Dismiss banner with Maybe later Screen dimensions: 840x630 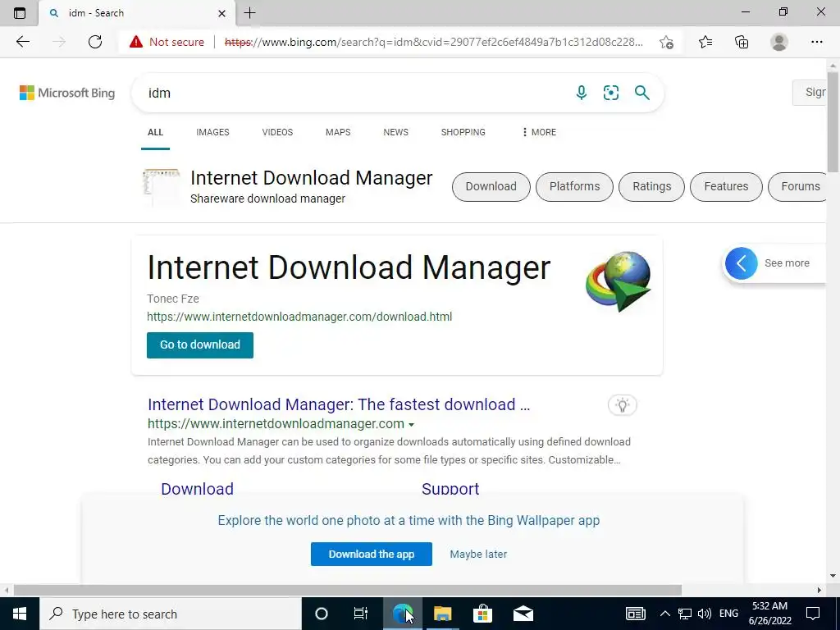pyautogui.click(x=478, y=555)
